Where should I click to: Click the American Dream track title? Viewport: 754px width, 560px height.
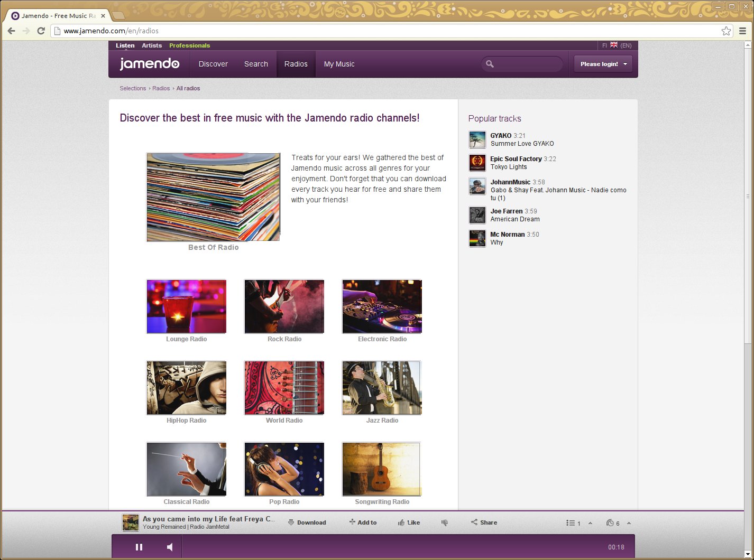click(x=515, y=219)
